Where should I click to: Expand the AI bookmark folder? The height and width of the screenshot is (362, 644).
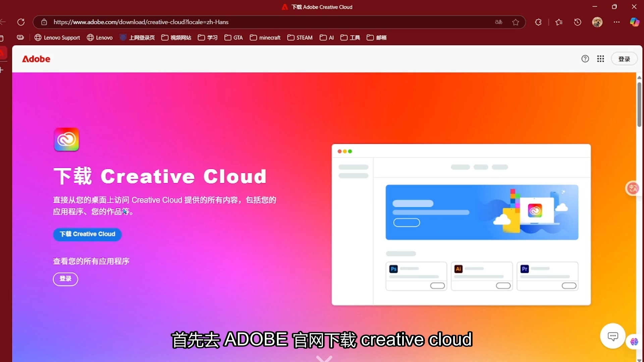[327, 38]
